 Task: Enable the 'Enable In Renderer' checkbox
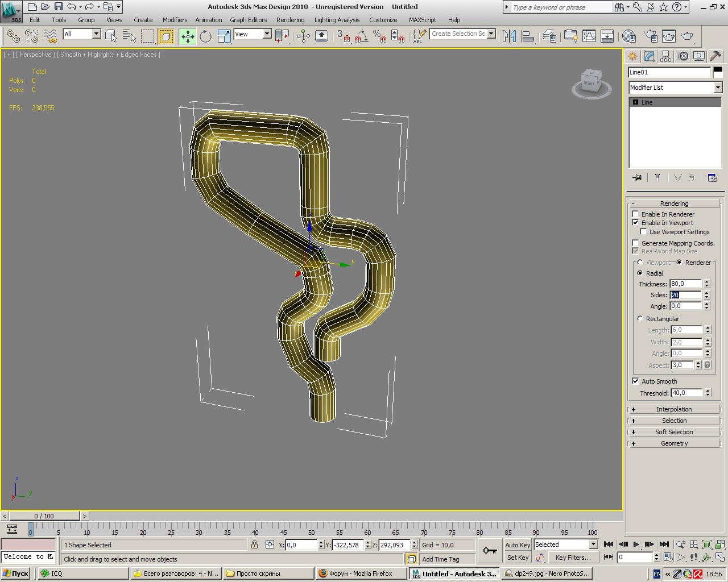point(636,214)
